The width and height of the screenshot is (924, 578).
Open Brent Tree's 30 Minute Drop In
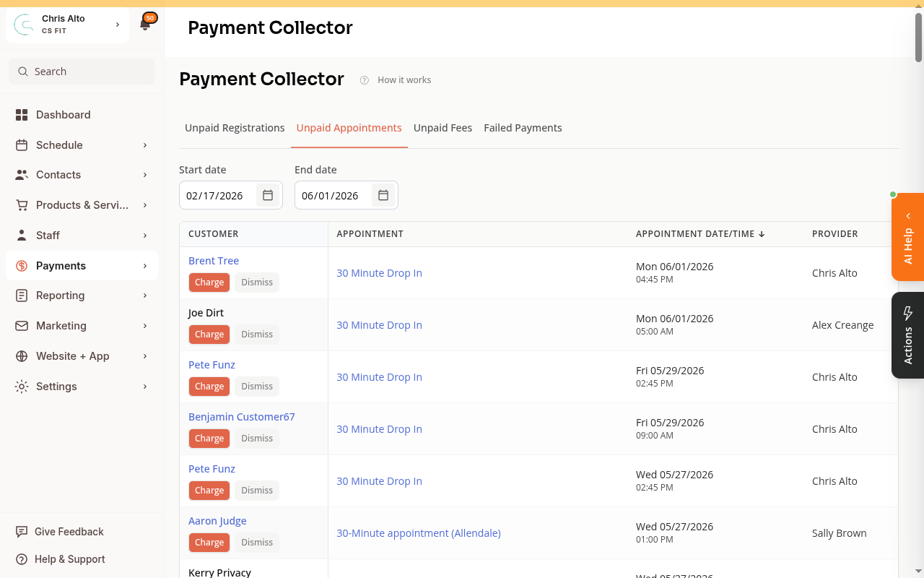coord(379,273)
